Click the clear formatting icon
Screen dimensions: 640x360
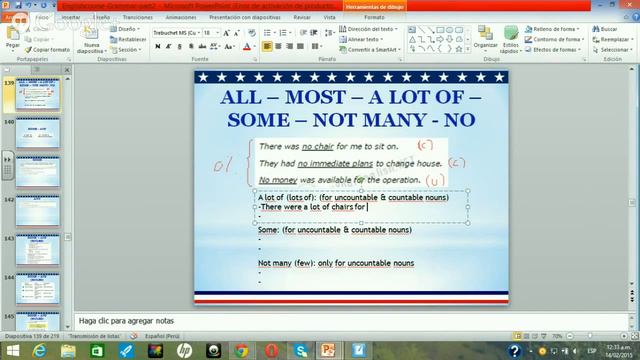click(252, 33)
